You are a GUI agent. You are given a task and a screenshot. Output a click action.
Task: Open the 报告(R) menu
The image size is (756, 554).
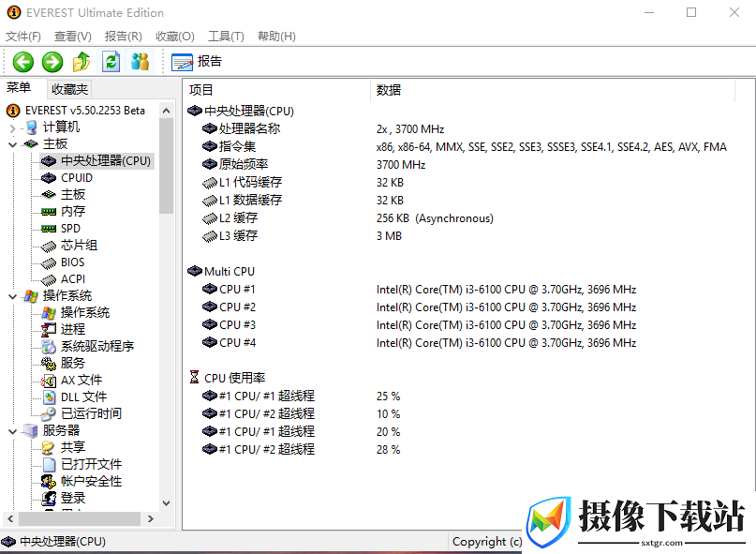[x=124, y=37]
